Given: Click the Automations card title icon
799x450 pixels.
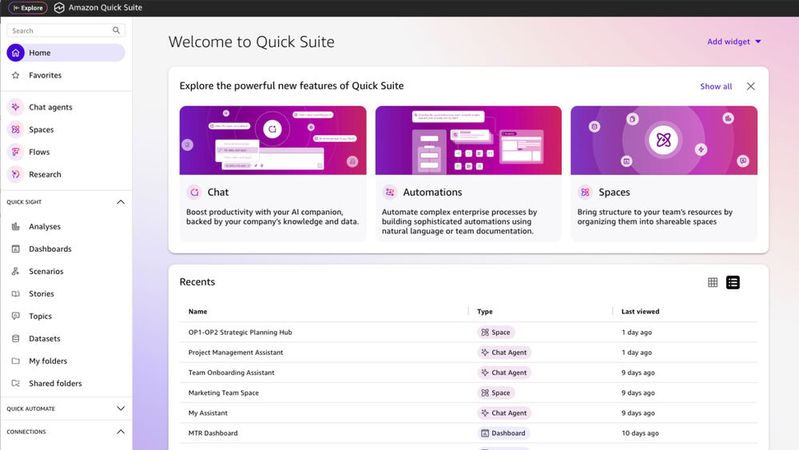Looking at the screenshot, I should coord(390,192).
